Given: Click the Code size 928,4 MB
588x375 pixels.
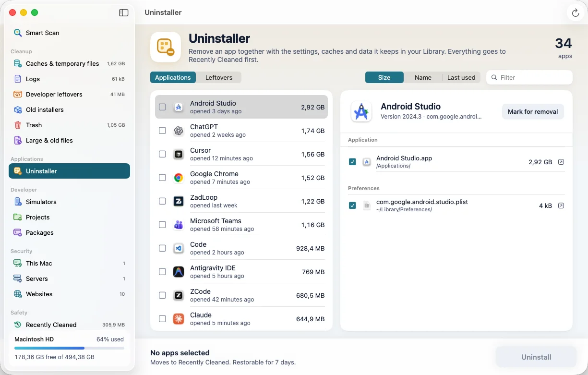Looking at the screenshot, I should coord(310,248).
